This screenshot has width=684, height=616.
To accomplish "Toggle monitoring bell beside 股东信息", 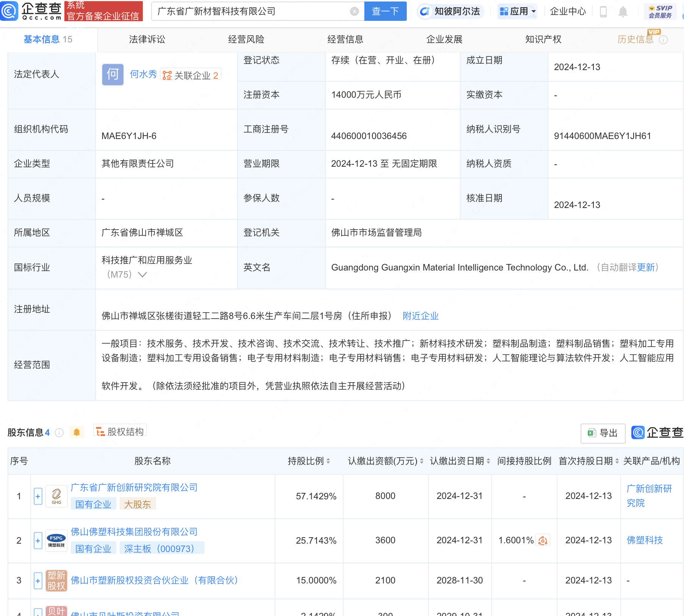I will pyautogui.click(x=77, y=432).
